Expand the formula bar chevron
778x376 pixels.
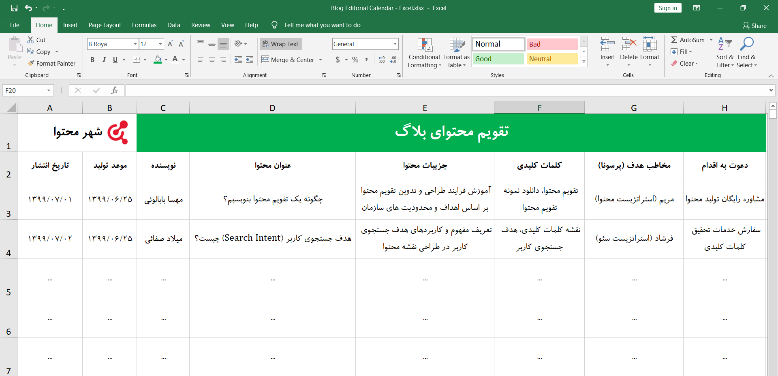click(x=771, y=90)
